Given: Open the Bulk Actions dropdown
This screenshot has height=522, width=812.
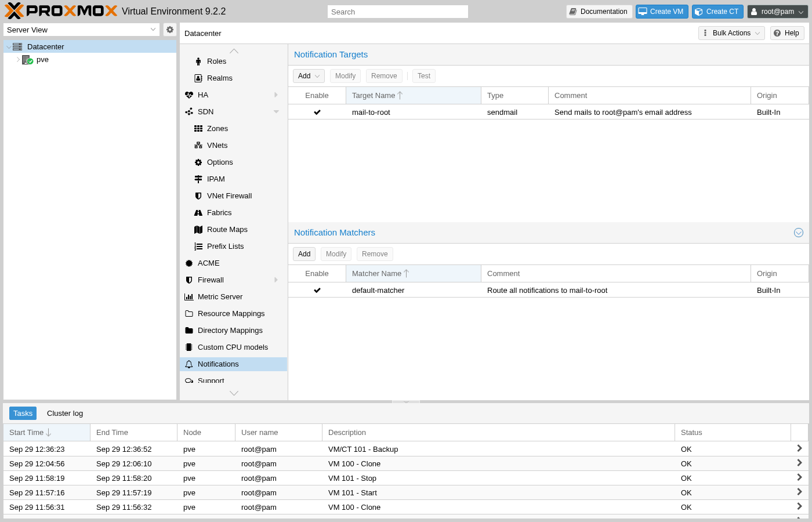Looking at the screenshot, I should tap(731, 33).
